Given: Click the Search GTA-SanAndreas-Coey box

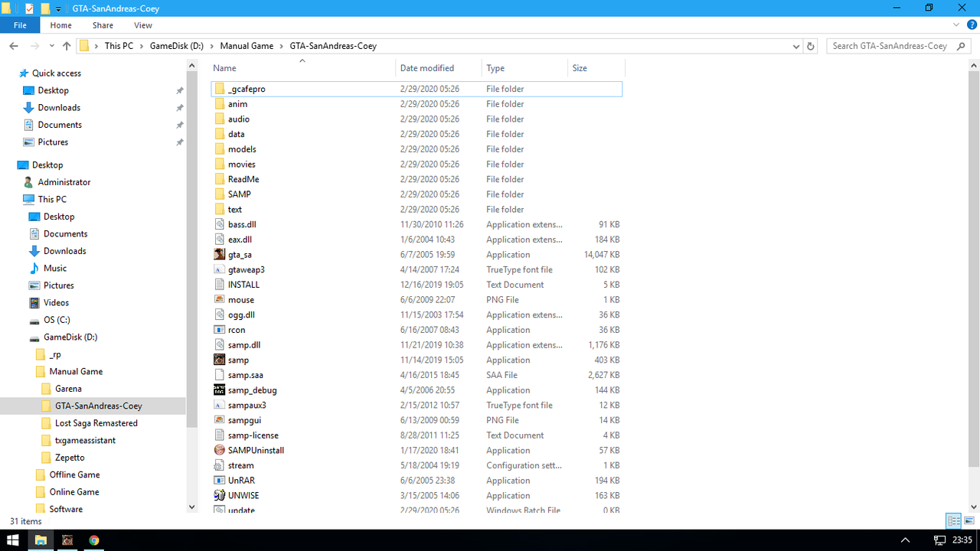Looking at the screenshot, I should pos(898,46).
